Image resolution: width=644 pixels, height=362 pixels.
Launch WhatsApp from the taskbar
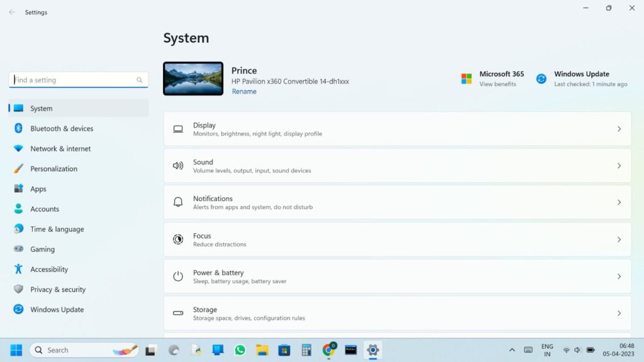tap(240, 350)
